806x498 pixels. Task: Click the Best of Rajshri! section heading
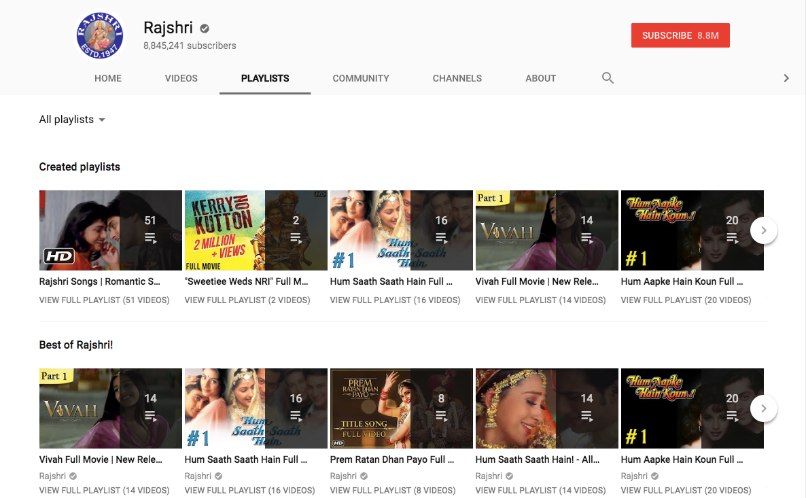point(78,345)
